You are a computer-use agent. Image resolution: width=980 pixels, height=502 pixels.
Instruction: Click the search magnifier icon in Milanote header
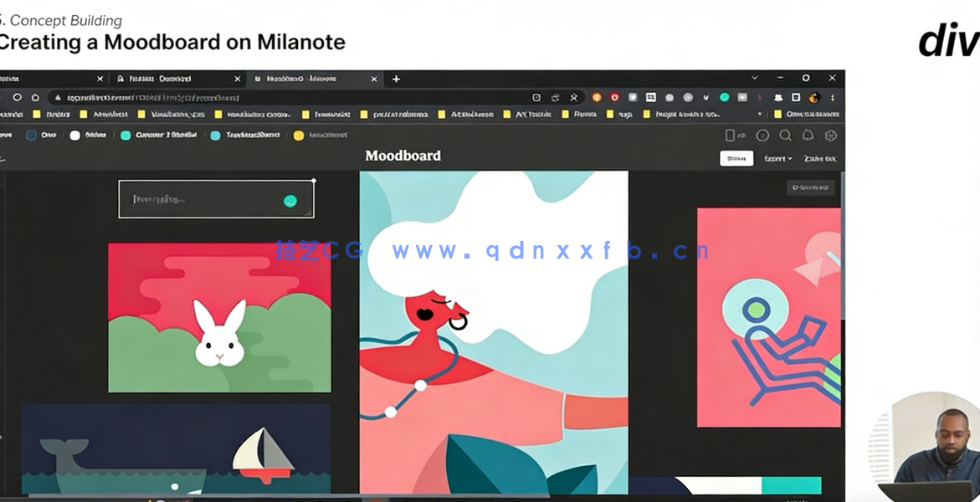pyautogui.click(x=785, y=136)
